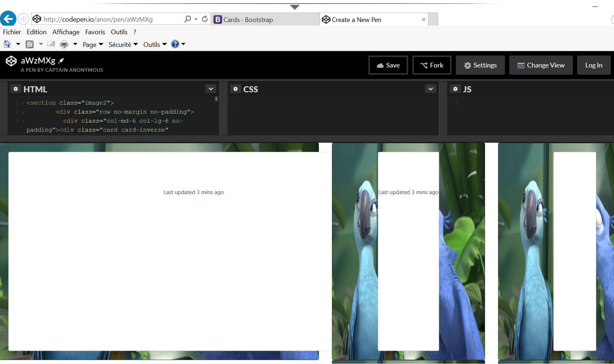Open CSS editor settings gear
614x364 pixels.
pos(235,89)
